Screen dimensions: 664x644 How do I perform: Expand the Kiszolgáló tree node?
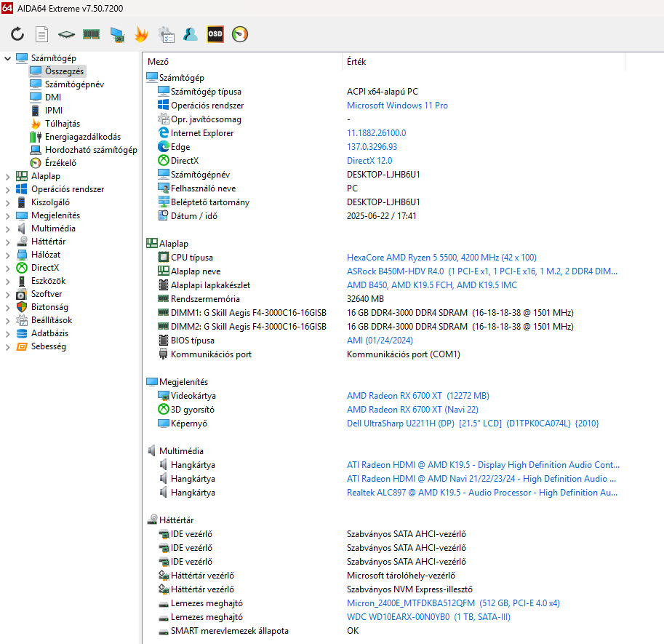point(7,202)
